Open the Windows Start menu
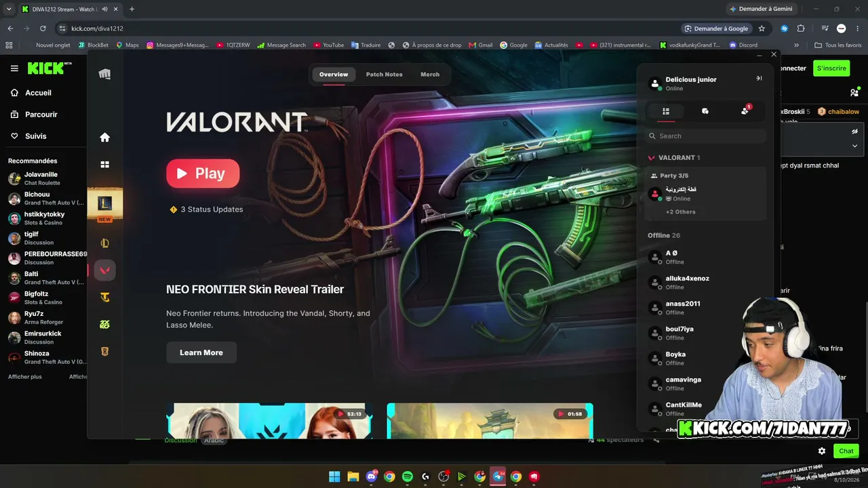The height and width of the screenshot is (488, 868). 334,476
